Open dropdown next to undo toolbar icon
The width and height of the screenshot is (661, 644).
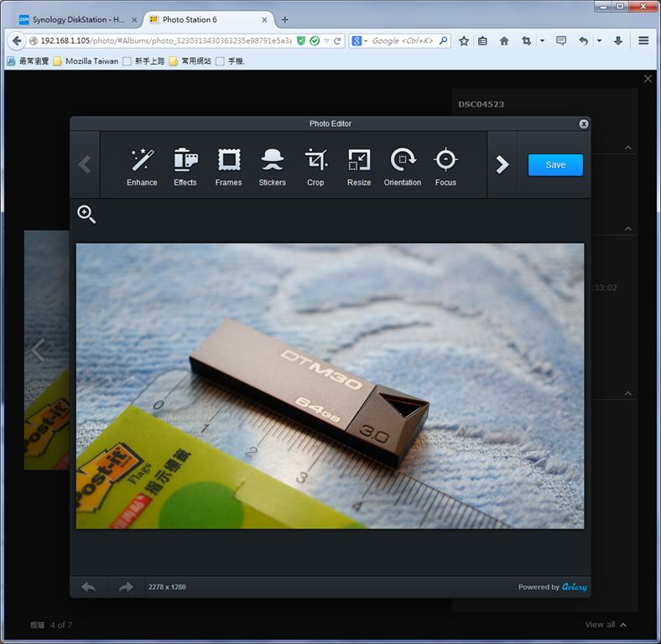[599, 41]
